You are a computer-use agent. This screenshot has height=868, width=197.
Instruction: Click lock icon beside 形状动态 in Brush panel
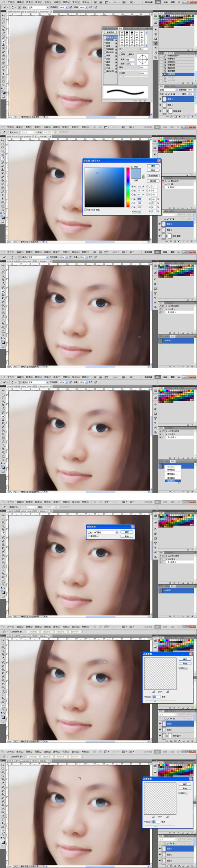pyautogui.click(x=116, y=40)
